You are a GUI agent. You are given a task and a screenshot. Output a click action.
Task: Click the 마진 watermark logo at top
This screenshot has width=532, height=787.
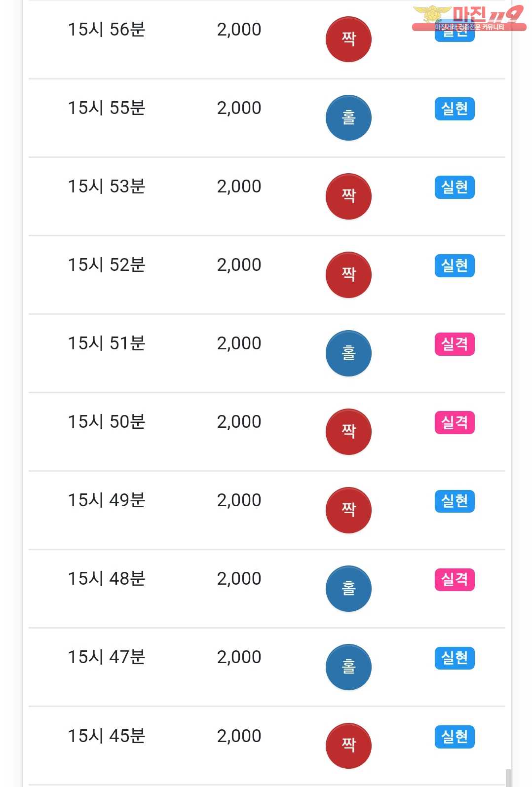tap(469, 18)
